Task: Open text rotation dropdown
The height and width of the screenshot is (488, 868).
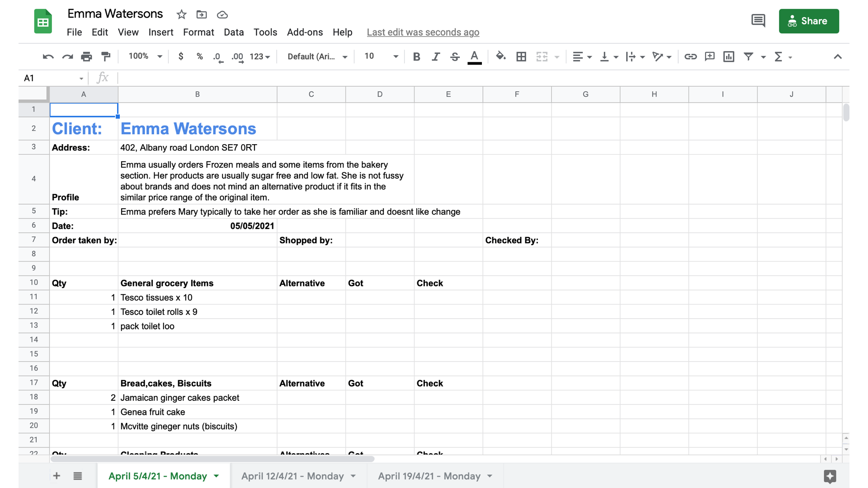Action: click(x=662, y=56)
